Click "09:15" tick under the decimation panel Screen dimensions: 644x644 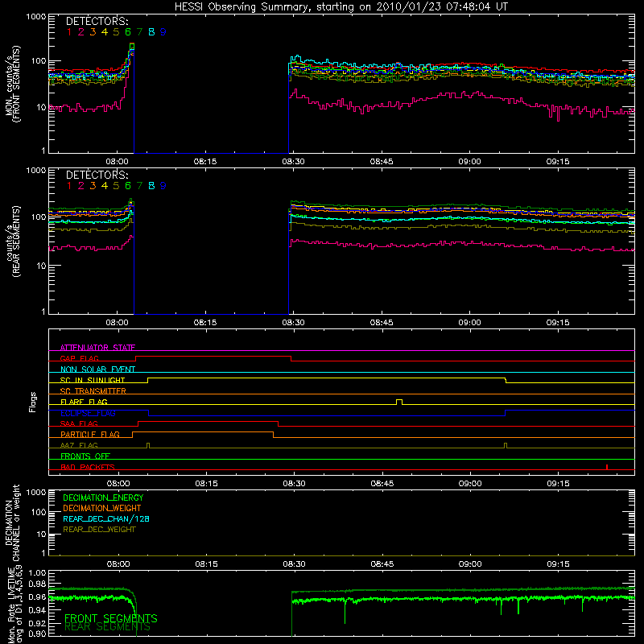559,564
